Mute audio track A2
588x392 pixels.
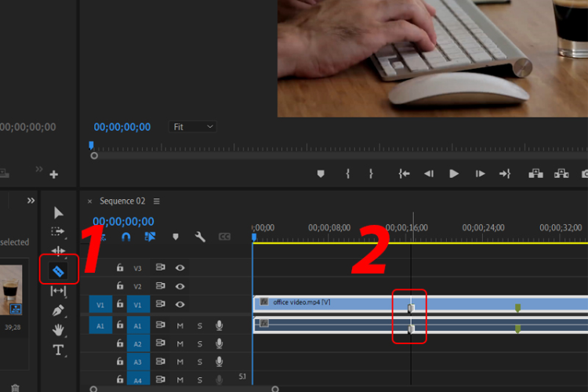click(x=180, y=343)
